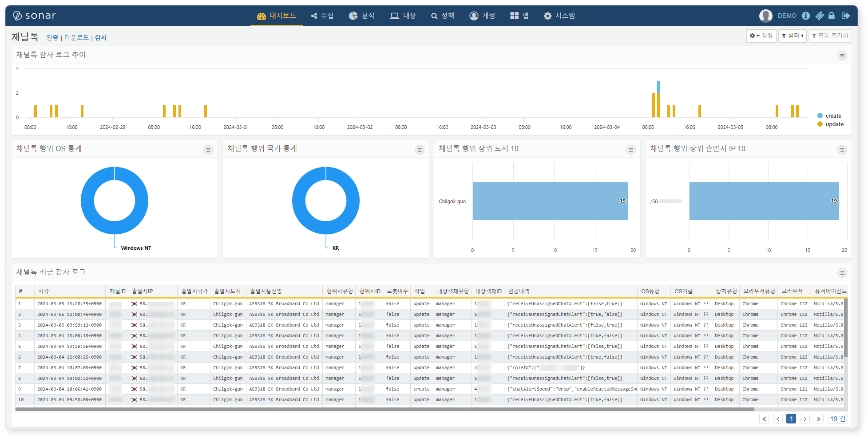Go to previous page of results
The width and height of the screenshot is (868, 439).
point(777,419)
